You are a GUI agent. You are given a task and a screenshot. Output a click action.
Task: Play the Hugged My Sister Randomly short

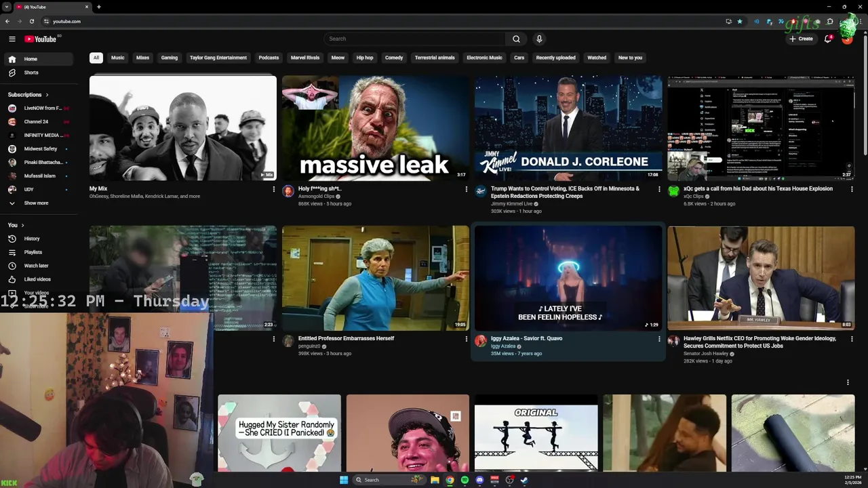pos(279,432)
